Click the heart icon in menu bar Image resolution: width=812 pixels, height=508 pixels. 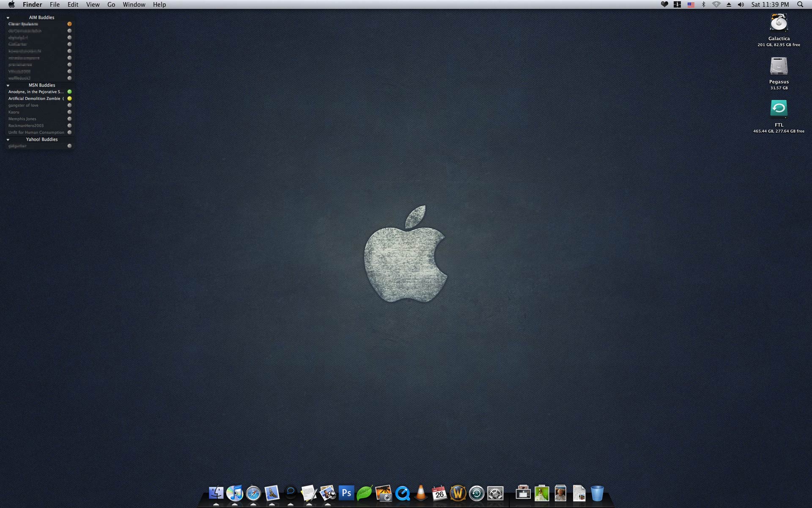(x=664, y=4)
